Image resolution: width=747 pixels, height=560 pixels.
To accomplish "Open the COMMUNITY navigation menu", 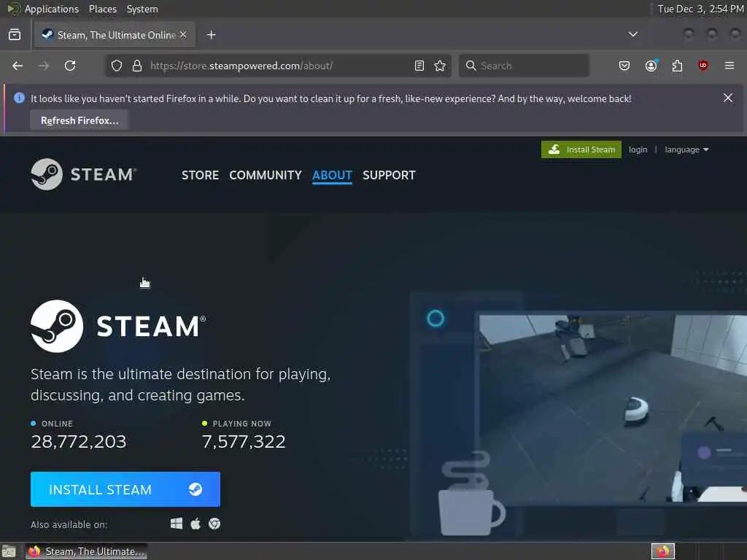I will click(x=266, y=175).
